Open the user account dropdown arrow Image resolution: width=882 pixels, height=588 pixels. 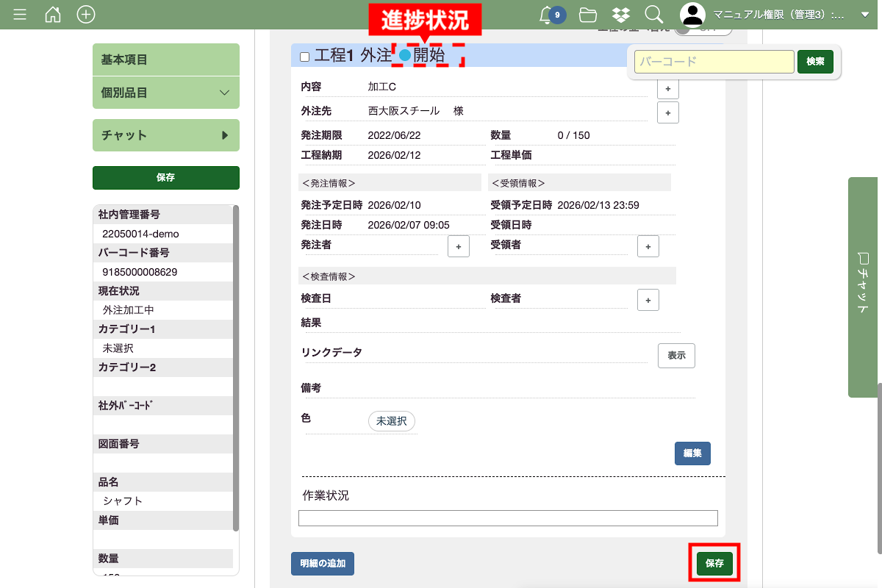[864, 15]
